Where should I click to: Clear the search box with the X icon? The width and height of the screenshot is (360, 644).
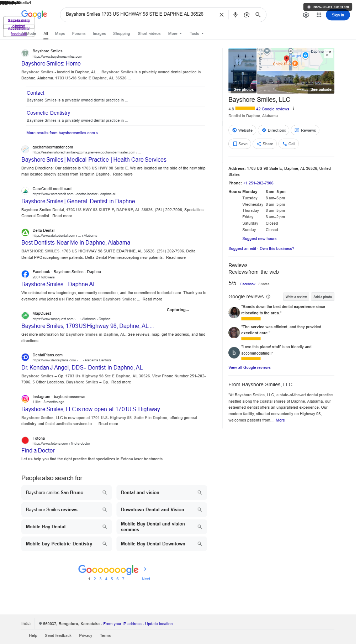point(221,15)
